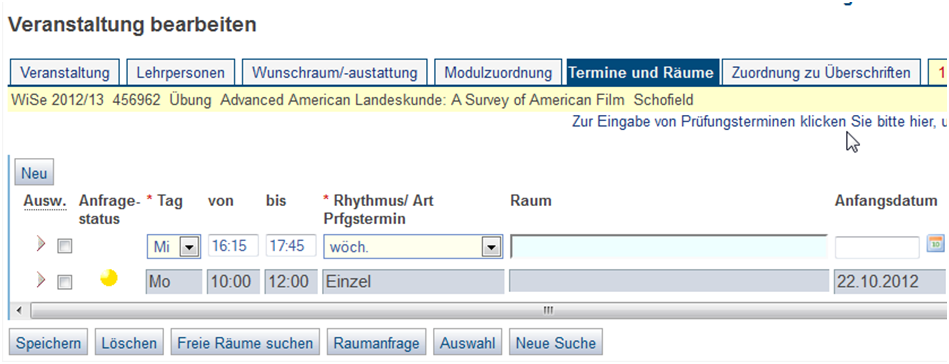Tick the checkbox for the Mo Einzel row
949x364 pixels.
click(x=64, y=282)
